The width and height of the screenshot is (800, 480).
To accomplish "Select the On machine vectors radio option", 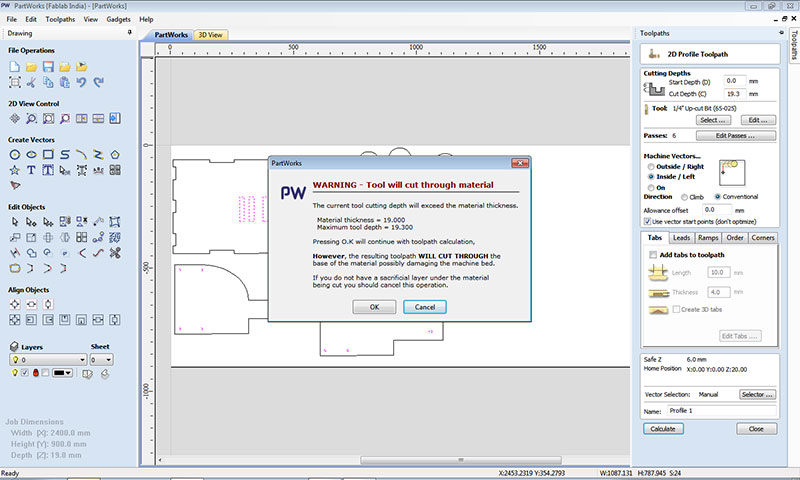I will coord(651,188).
